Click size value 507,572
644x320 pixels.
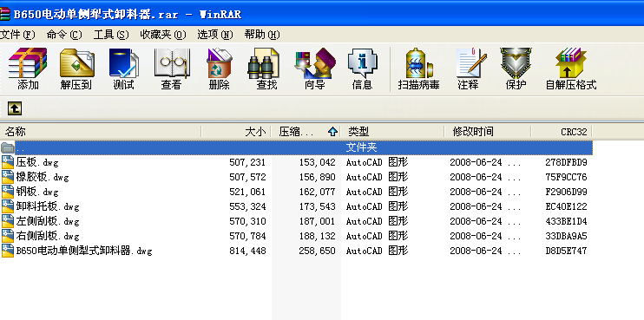click(x=247, y=177)
